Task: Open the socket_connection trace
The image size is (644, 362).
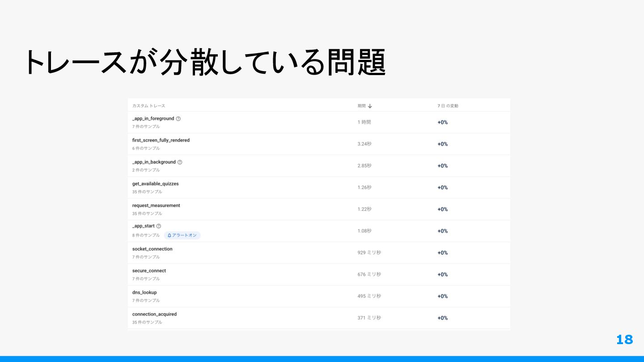Action: pos(152,249)
